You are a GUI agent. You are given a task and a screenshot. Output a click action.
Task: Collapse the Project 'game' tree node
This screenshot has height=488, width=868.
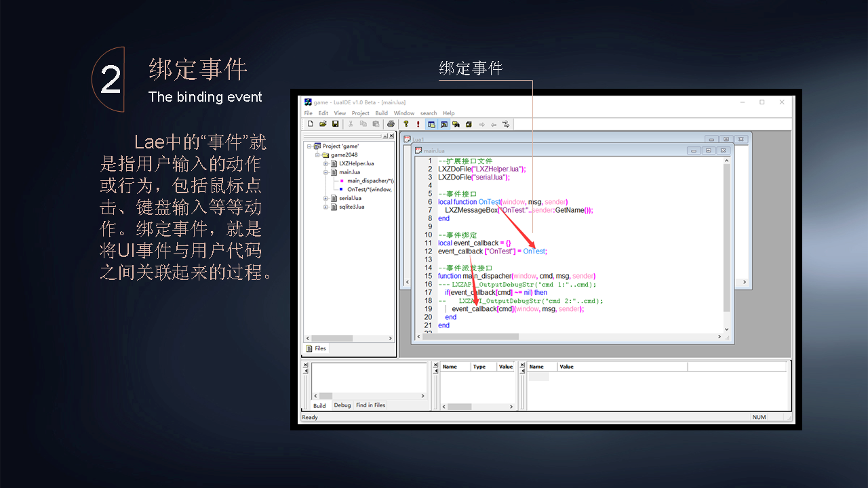(x=309, y=146)
